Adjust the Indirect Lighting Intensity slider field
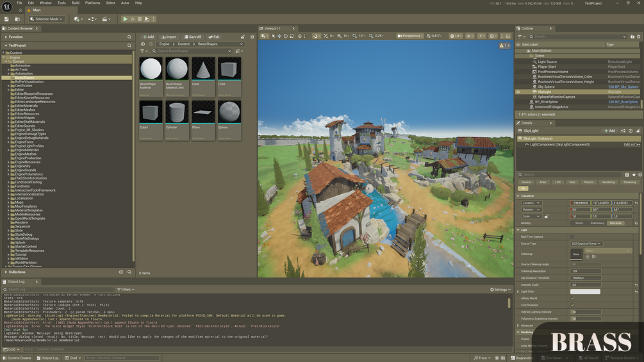 [x=586, y=312]
